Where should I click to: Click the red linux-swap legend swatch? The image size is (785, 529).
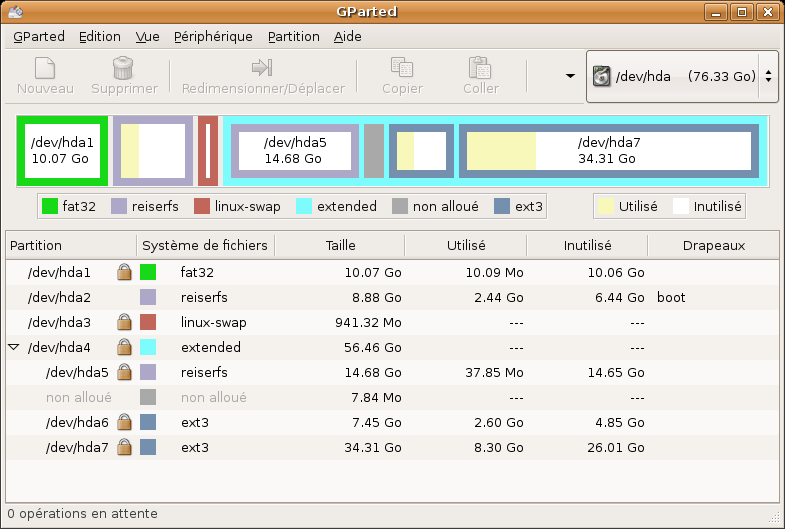point(202,206)
